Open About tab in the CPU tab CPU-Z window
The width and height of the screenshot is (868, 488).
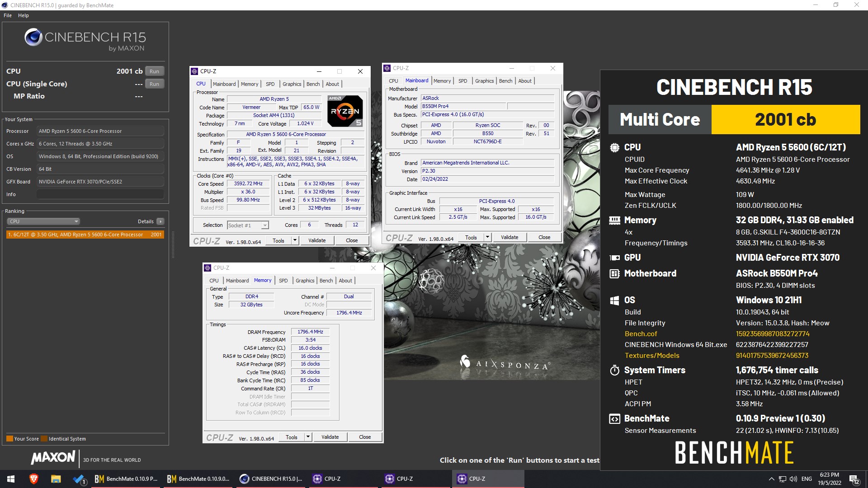tap(332, 84)
